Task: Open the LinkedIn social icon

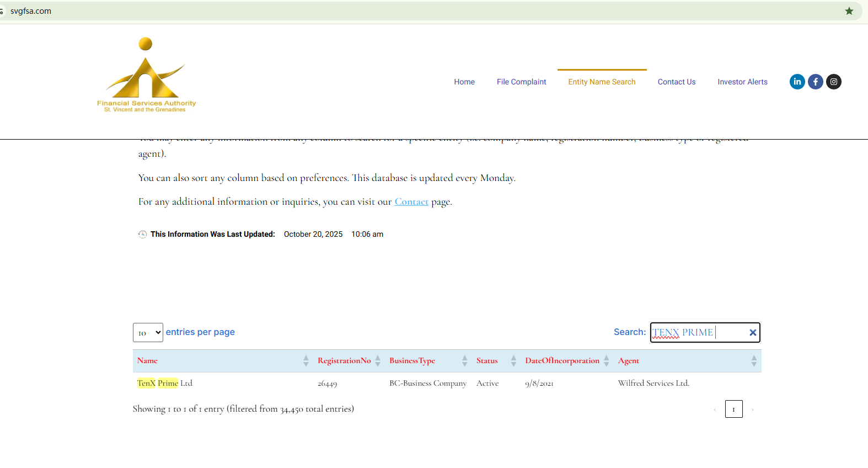Action: pyautogui.click(x=797, y=82)
